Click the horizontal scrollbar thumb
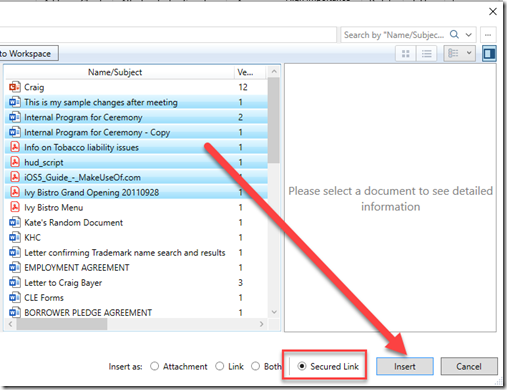The height and width of the screenshot is (390, 507). [62, 324]
